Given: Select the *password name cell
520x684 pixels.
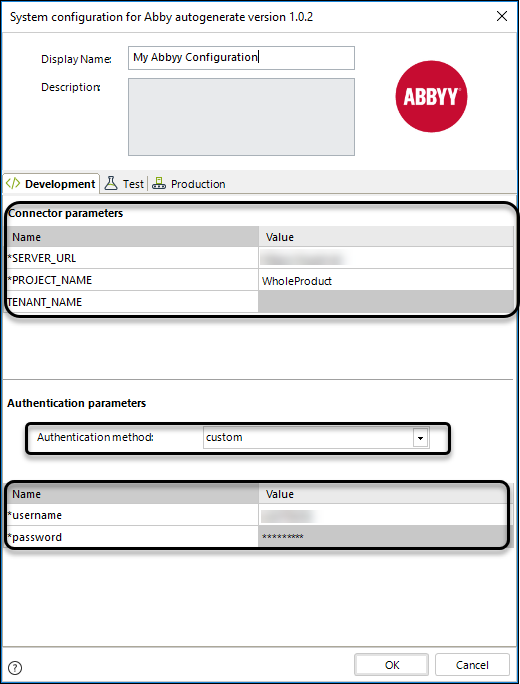Looking at the screenshot, I should [133, 537].
